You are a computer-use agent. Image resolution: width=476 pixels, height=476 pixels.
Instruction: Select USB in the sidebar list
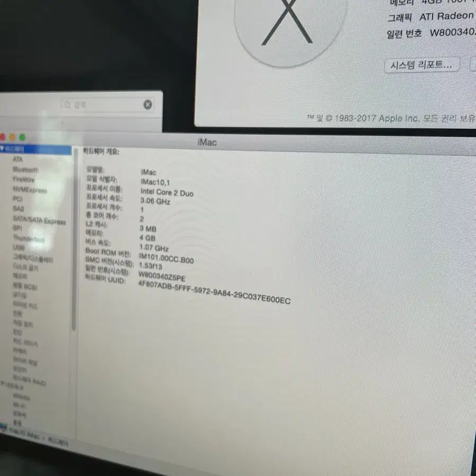point(19,248)
